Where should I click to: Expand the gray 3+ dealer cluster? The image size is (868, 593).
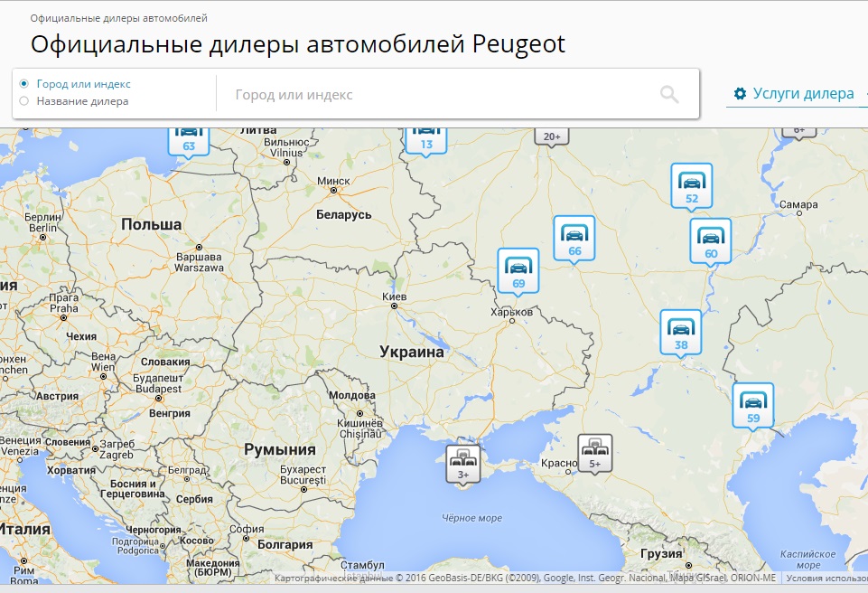pos(462,463)
